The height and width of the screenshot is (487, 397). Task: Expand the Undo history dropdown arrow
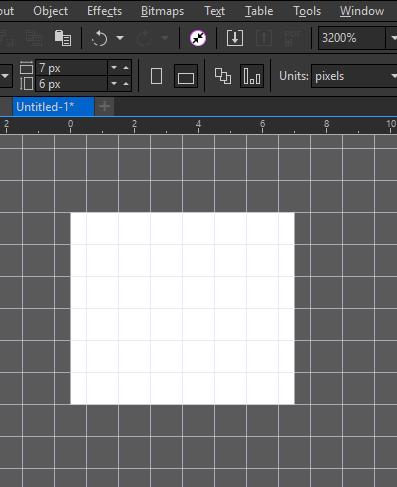coord(120,38)
